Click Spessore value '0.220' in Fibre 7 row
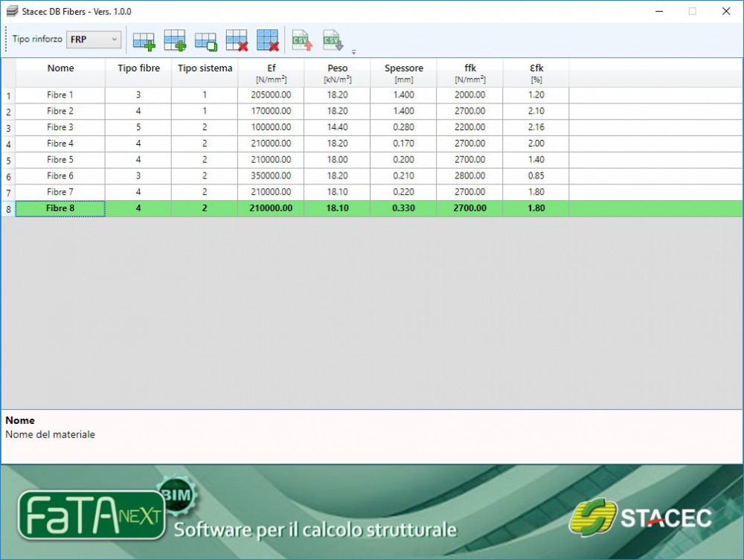 point(403,192)
